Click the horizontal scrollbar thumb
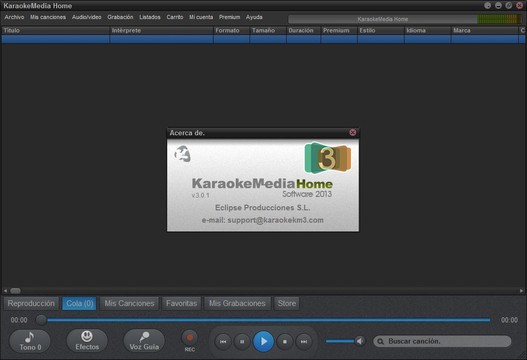Screen dimensions: 527x360 coord(15,290)
